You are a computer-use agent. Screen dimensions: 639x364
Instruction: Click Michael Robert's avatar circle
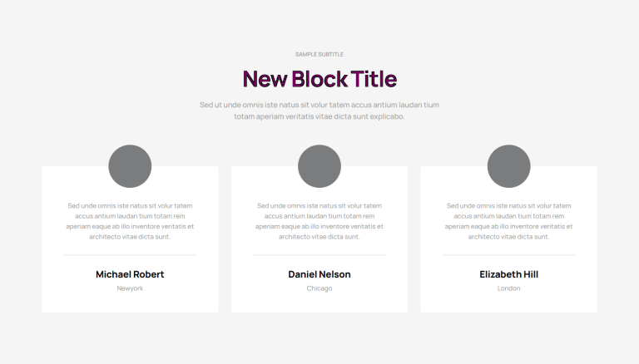click(130, 166)
